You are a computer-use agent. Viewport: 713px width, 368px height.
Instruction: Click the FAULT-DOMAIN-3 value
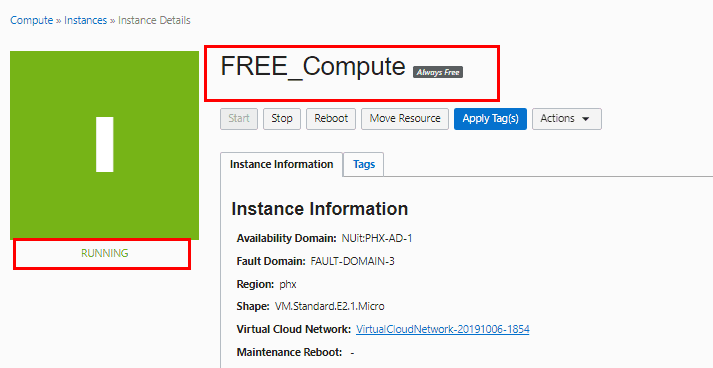point(352,262)
